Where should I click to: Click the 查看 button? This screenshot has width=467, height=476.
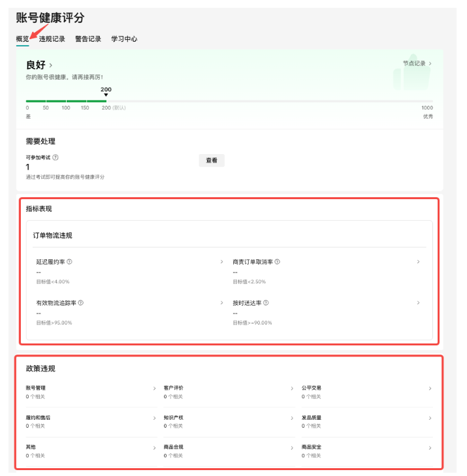212,160
